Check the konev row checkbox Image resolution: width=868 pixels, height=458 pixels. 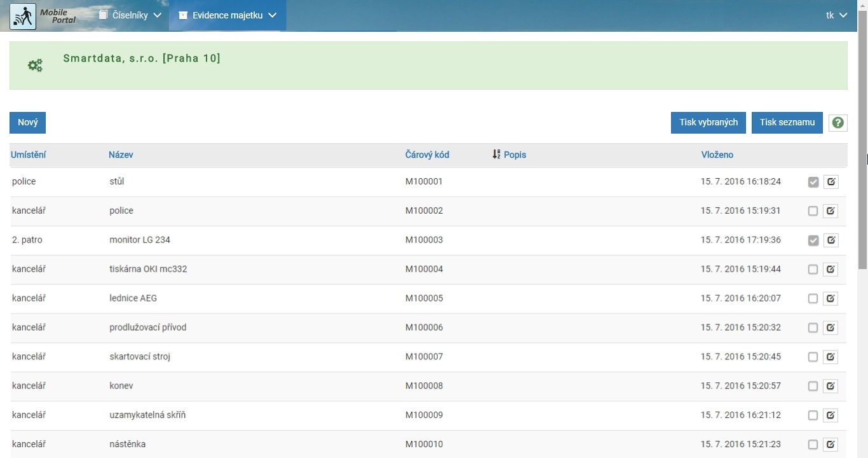(x=813, y=386)
